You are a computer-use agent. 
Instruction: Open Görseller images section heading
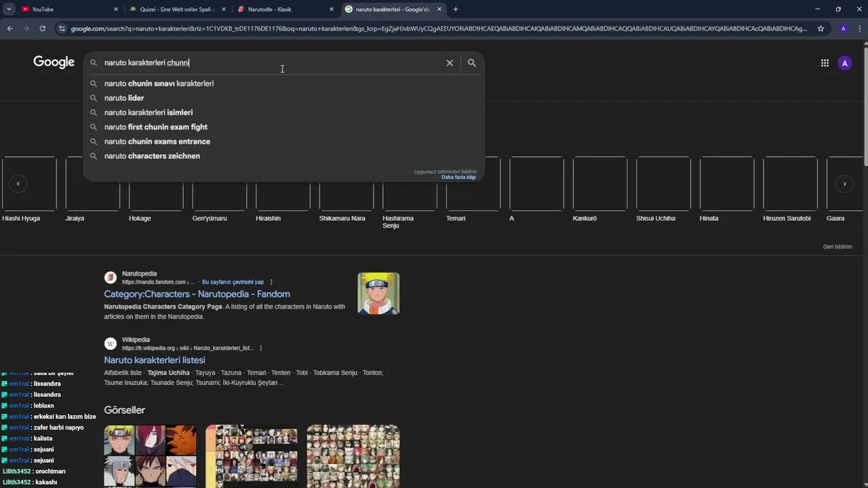pyautogui.click(x=125, y=410)
